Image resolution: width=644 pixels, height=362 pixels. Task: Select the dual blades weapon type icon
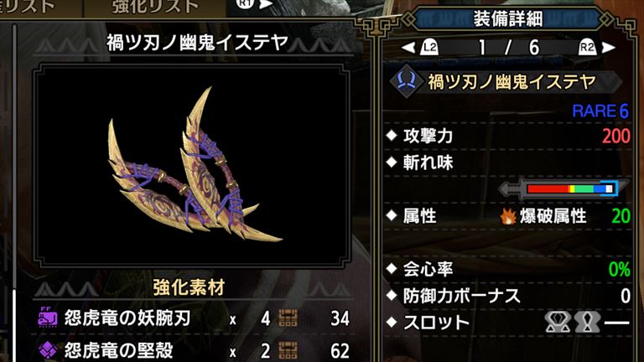[x=406, y=80]
